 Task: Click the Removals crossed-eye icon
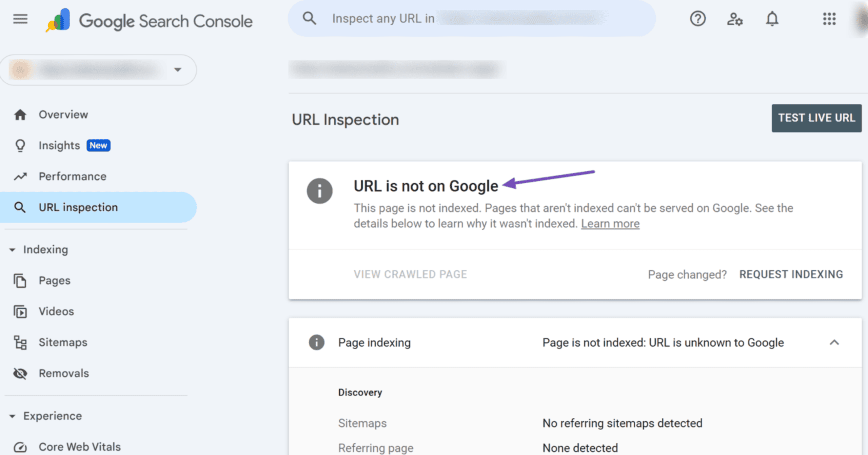pos(20,373)
